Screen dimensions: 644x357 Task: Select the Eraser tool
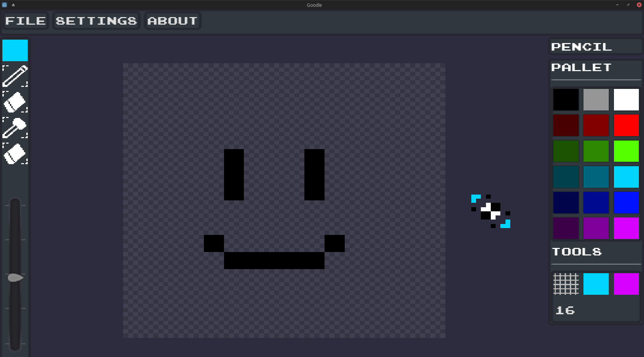tap(15, 102)
